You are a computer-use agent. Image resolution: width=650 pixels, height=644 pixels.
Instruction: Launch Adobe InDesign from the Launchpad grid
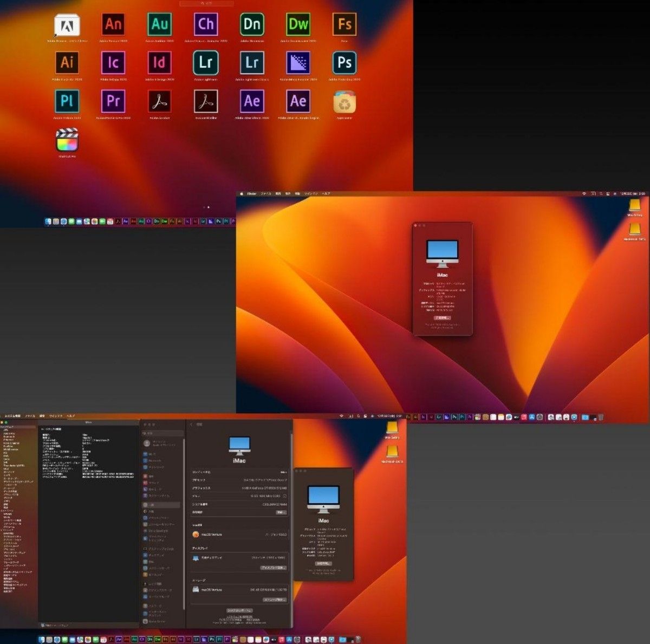tap(160, 62)
